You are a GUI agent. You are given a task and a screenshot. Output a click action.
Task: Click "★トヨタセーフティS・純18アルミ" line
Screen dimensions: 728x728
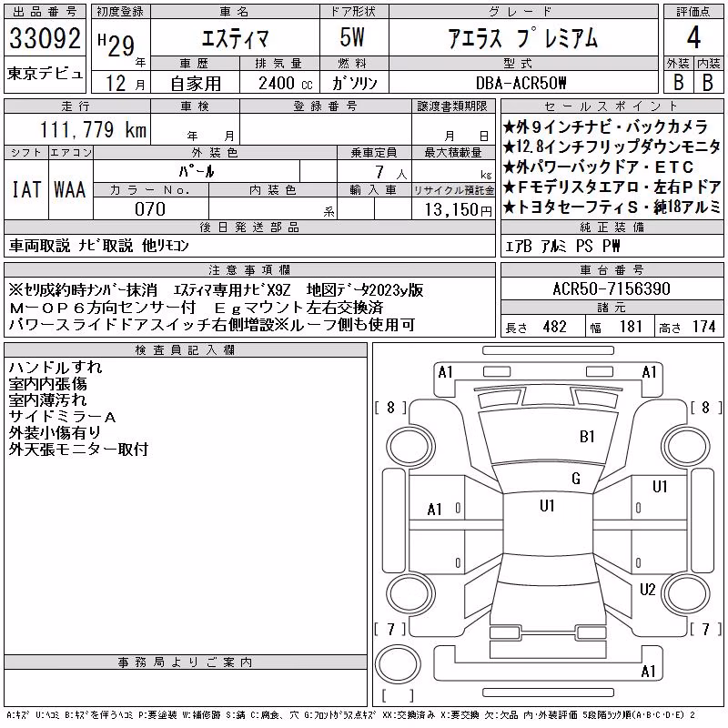click(612, 207)
